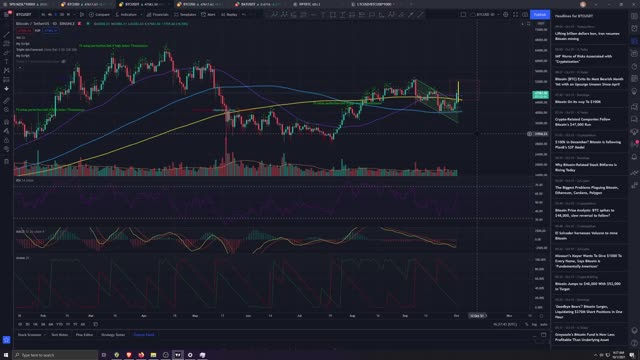Image resolution: width=640 pixels, height=360 pixels.
Task: Open the Text Notes tab
Action: pos(60,335)
